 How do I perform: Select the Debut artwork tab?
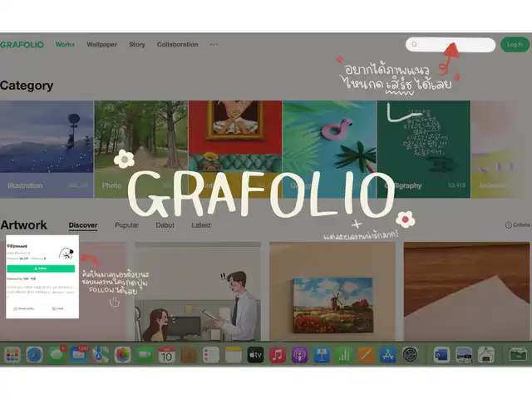(x=165, y=225)
